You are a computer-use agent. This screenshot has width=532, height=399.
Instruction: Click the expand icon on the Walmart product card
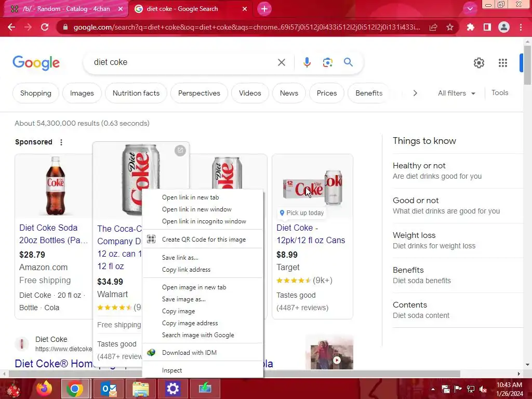[x=180, y=150]
